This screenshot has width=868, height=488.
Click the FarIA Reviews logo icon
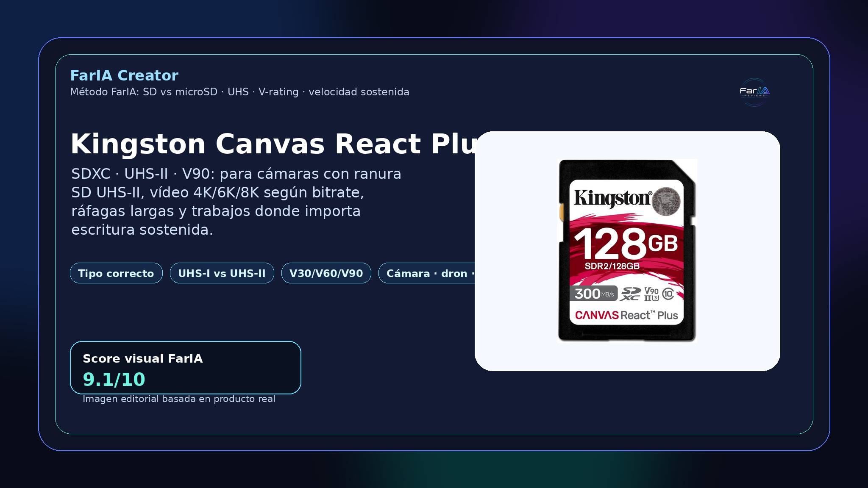click(754, 92)
